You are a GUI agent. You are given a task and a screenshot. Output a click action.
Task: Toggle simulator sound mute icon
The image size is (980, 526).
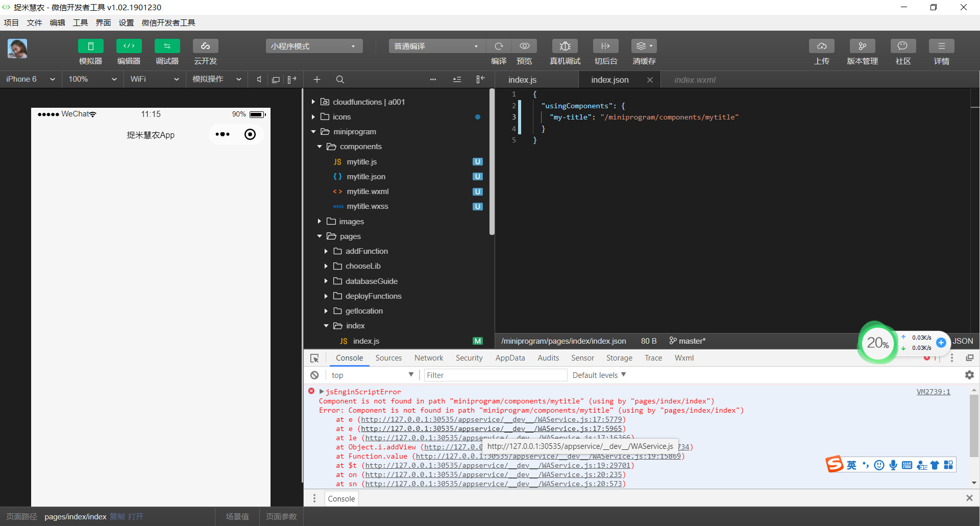259,79
